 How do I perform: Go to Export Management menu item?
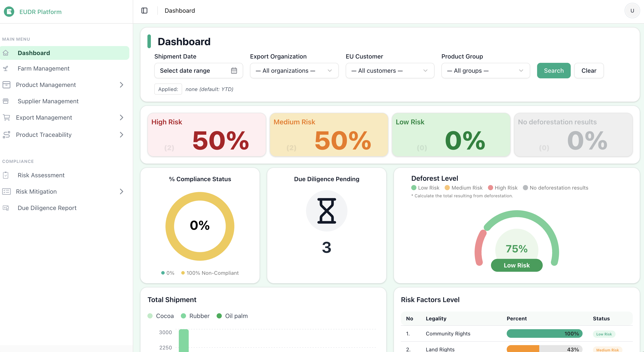click(44, 117)
